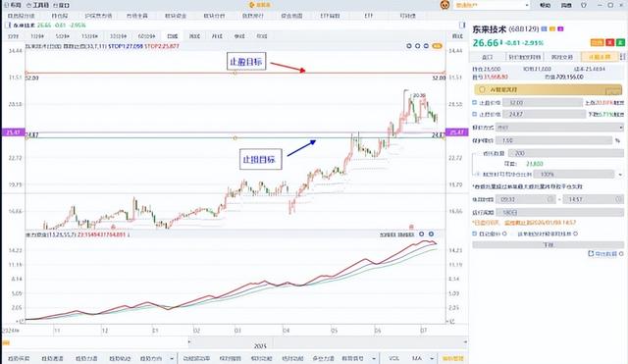Click the green sell button
Viewport: 628px width, 364px height.
click(620, 42)
